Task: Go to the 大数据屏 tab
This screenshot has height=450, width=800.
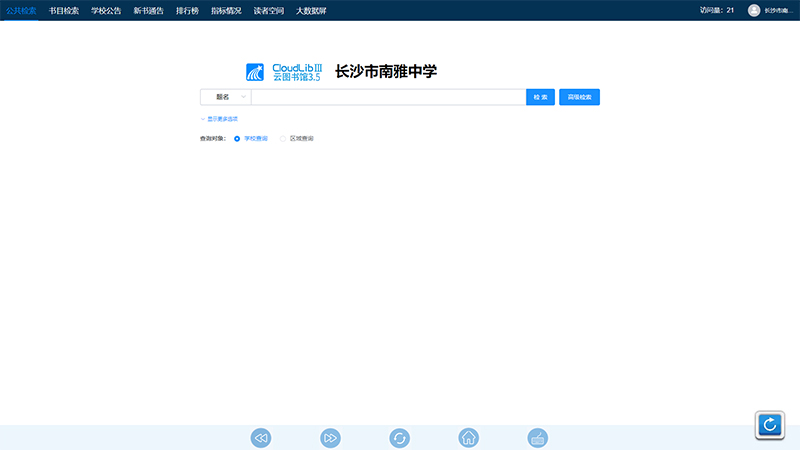Action: tap(311, 10)
